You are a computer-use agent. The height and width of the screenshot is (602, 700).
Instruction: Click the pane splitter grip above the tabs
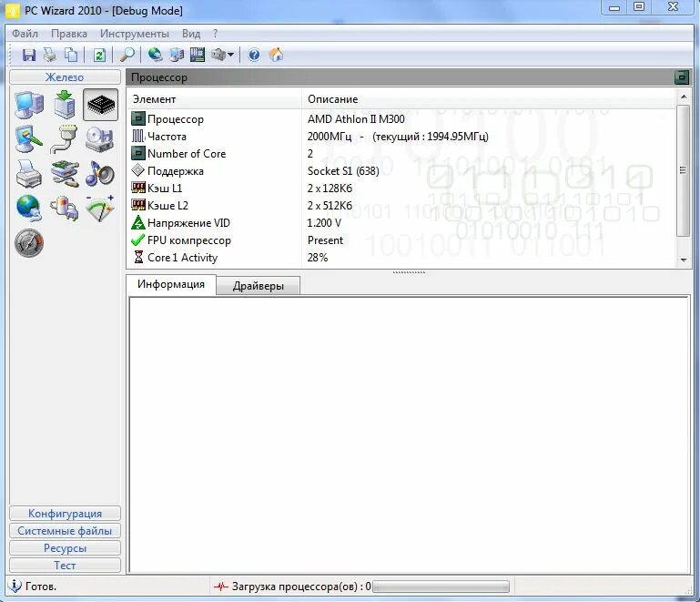tap(409, 271)
